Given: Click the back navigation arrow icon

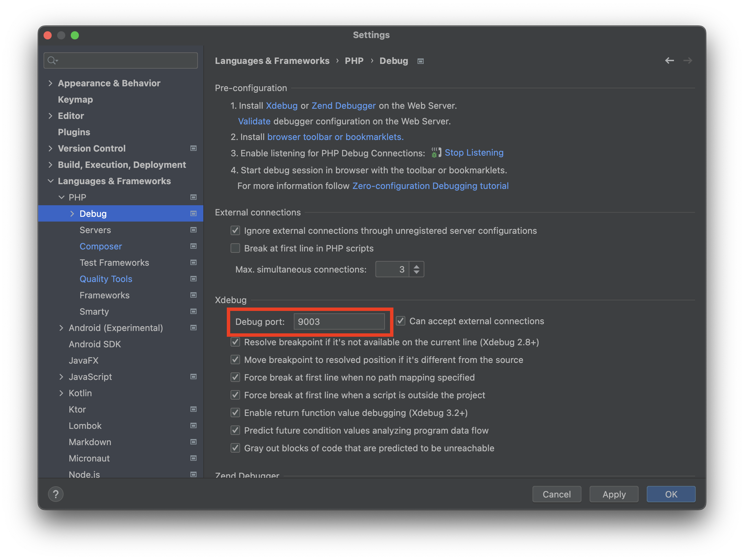Looking at the screenshot, I should pyautogui.click(x=669, y=60).
